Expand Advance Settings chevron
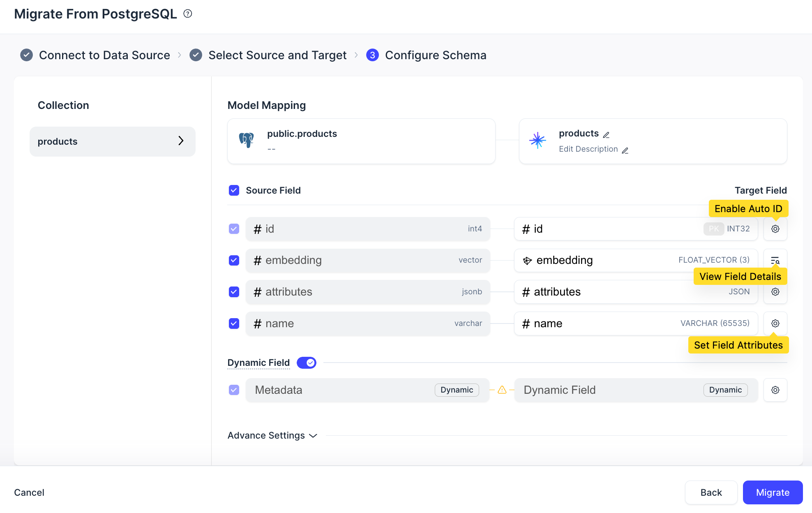This screenshot has width=812, height=513. pos(313,436)
